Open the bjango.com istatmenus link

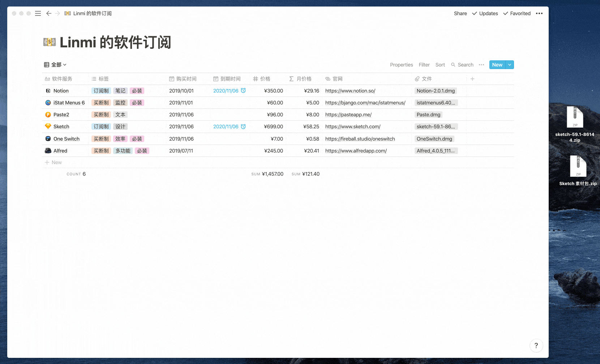pyautogui.click(x=365, y=103)
